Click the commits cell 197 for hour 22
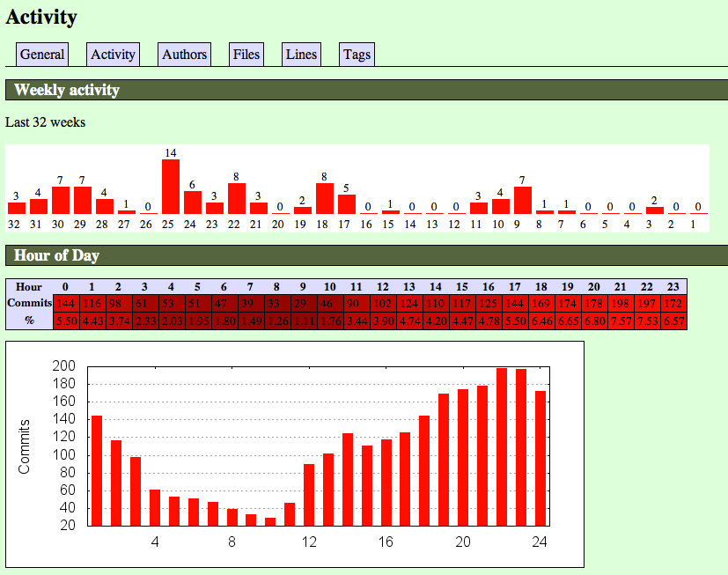Screen dimensions: 728x575 (x=647, y=303)
